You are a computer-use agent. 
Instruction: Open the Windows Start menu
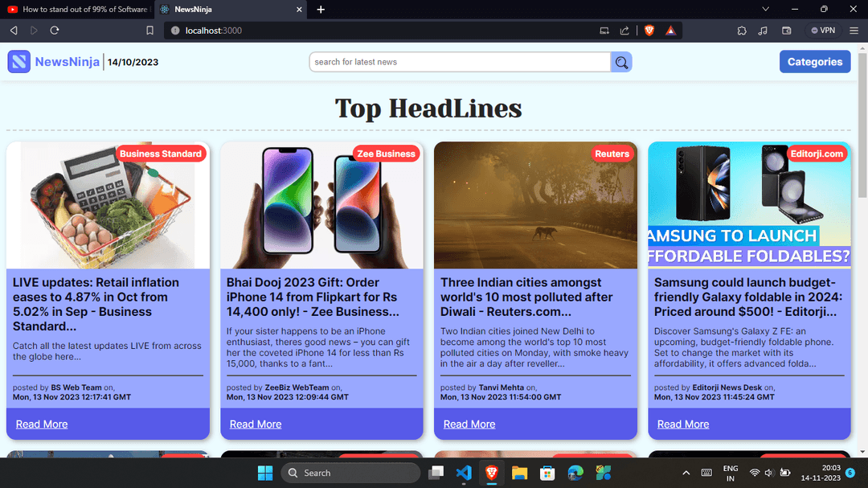coord(265,473)
